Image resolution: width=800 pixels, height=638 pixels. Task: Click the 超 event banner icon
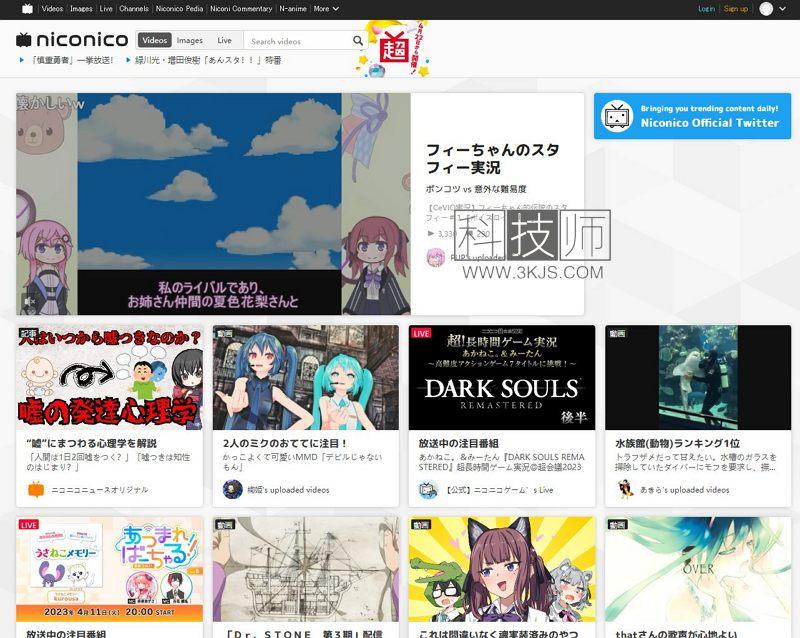click(394, 49)
